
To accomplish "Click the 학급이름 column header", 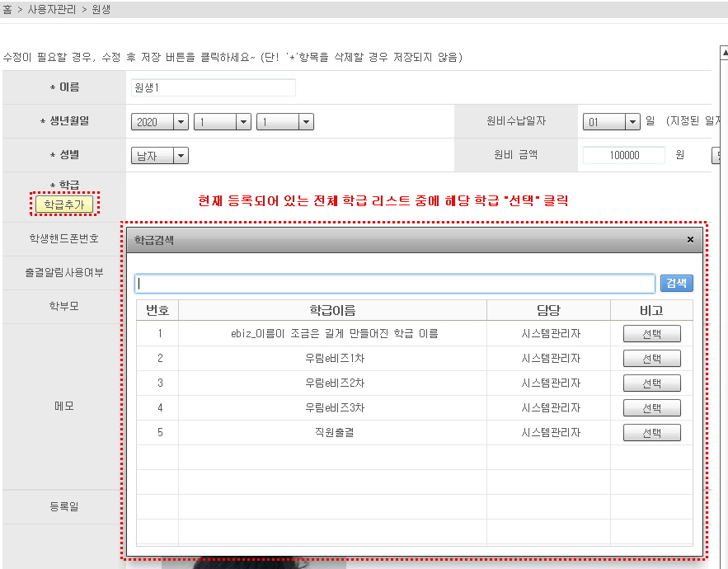I will click(x=332, y=310).
